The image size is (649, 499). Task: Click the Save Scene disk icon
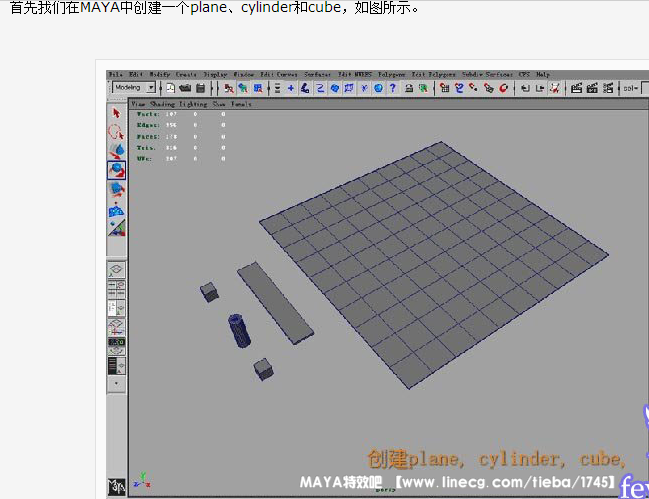click(200, 88)
